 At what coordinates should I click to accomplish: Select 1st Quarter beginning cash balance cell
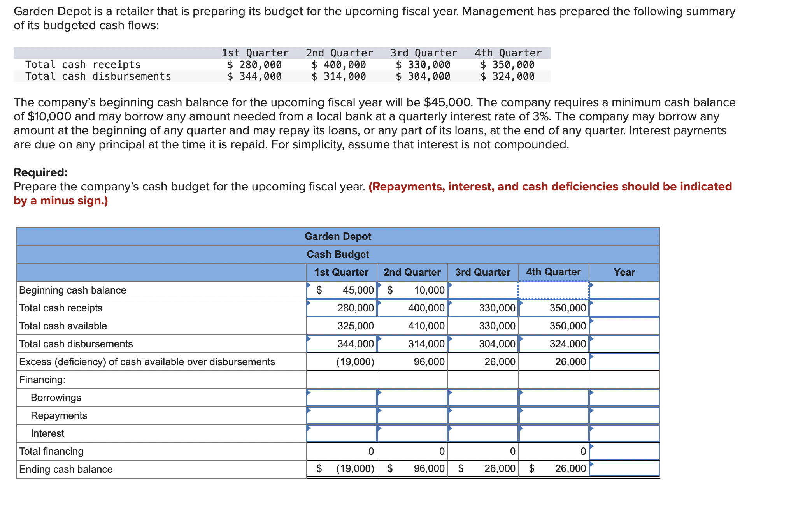tap(342, 290)
